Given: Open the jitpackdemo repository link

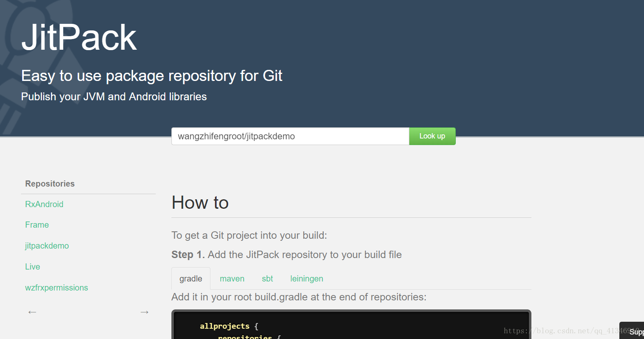Looking at the screenshot, I should click(47, 246).
